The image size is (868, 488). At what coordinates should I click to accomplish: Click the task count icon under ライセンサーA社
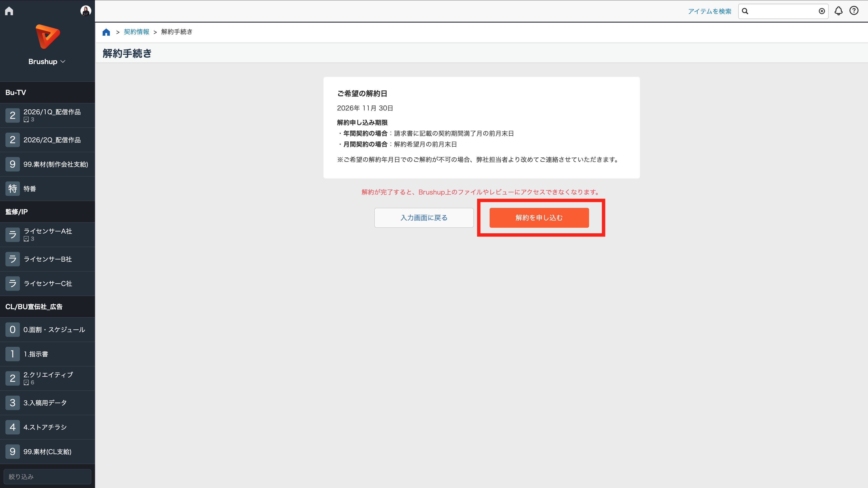pos(26,239)
